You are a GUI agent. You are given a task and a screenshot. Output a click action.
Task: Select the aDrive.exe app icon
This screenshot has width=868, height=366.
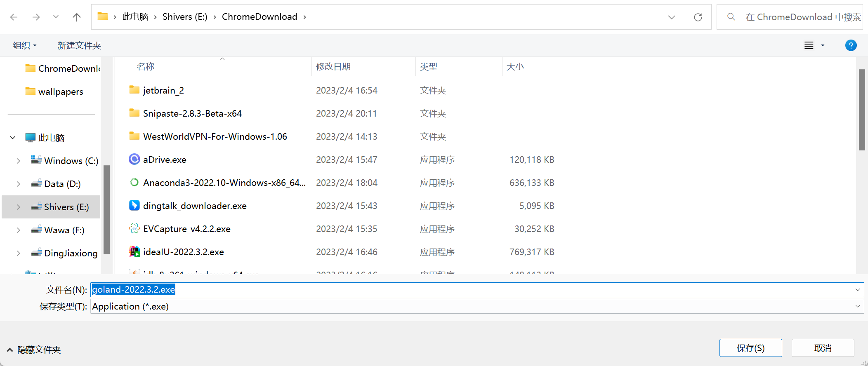(x=134, y=159)
